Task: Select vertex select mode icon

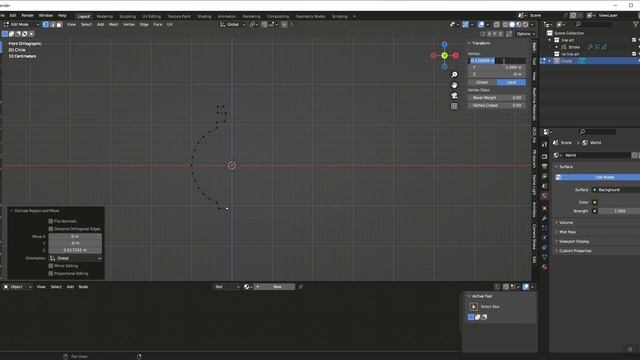Action: pyautogui.click(x=46, y=24)
